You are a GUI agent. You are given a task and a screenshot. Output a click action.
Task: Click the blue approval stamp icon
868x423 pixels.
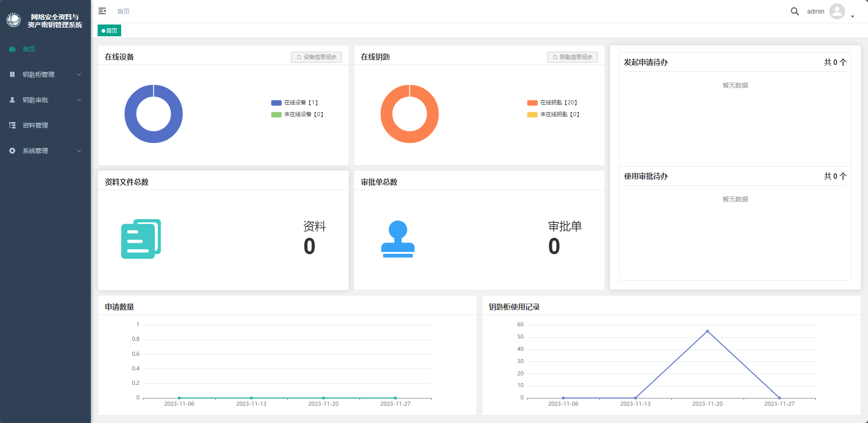click(398, 239)
